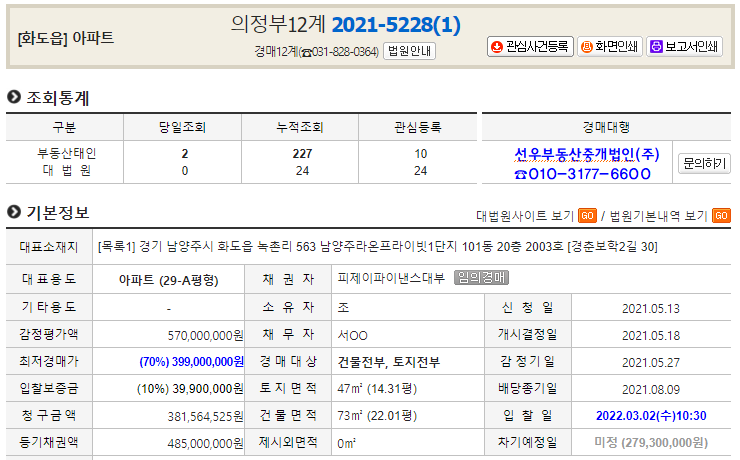Click the case number 2021-5228(1)
740x460 pixels.
pos(396,25)
